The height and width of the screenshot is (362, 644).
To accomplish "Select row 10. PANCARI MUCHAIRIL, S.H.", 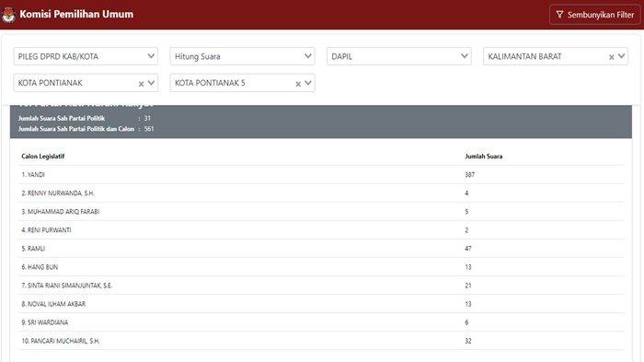I will point(321,341).
